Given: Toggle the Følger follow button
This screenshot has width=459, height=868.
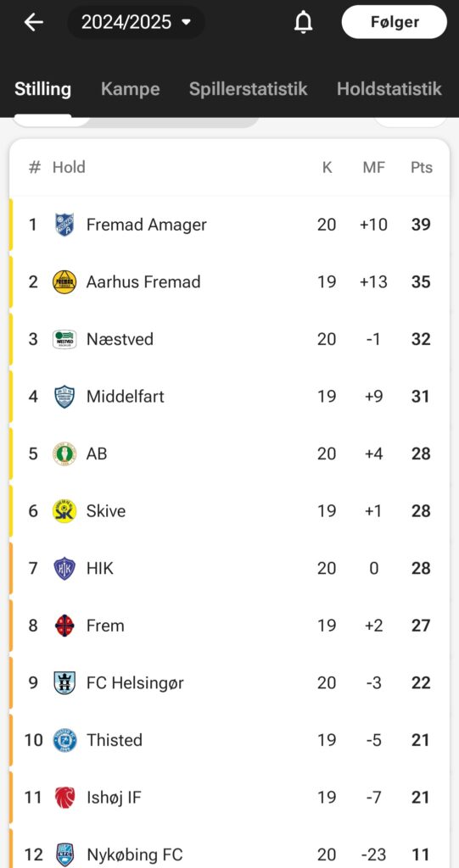Looking at the screenshot, I should click(x=395, y=22).
